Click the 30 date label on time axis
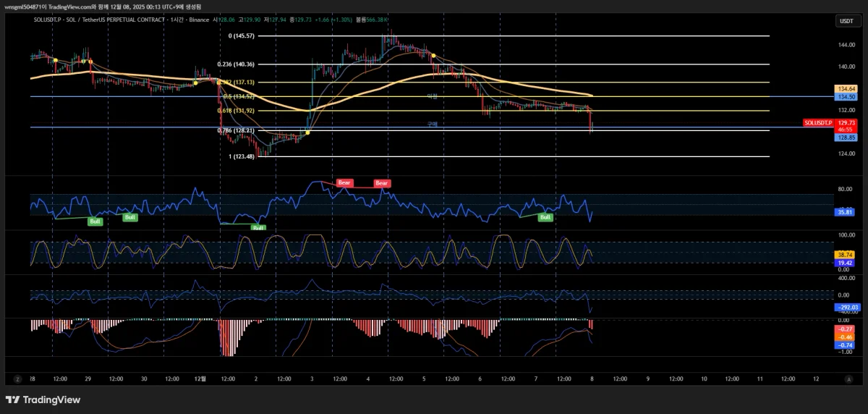The width and height of the screenshot is (868, 414). point(144,379)
